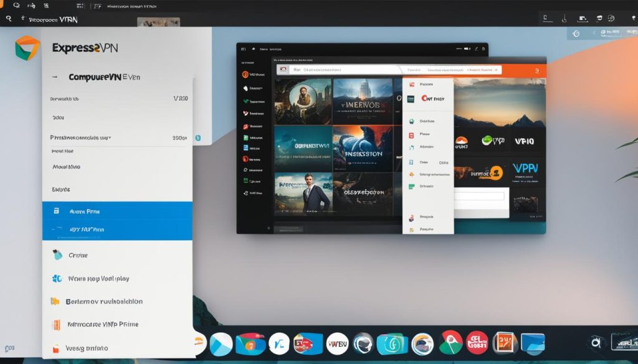Open red and green map-pin app in dock

(x=450, y=342)
